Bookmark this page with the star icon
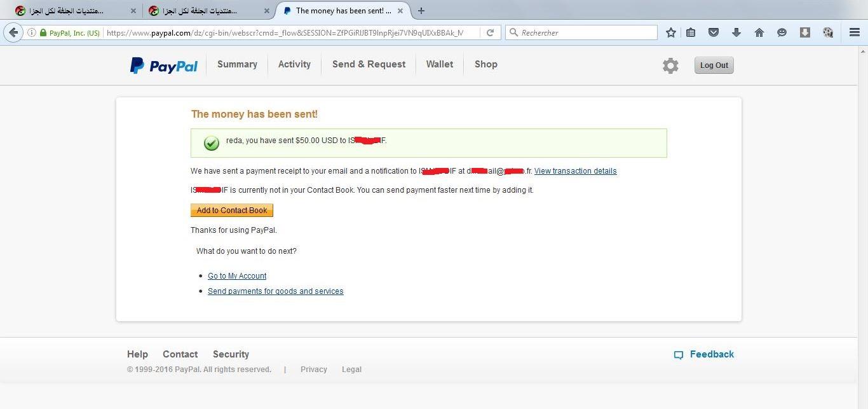868x409 pixels. (670, 32)
